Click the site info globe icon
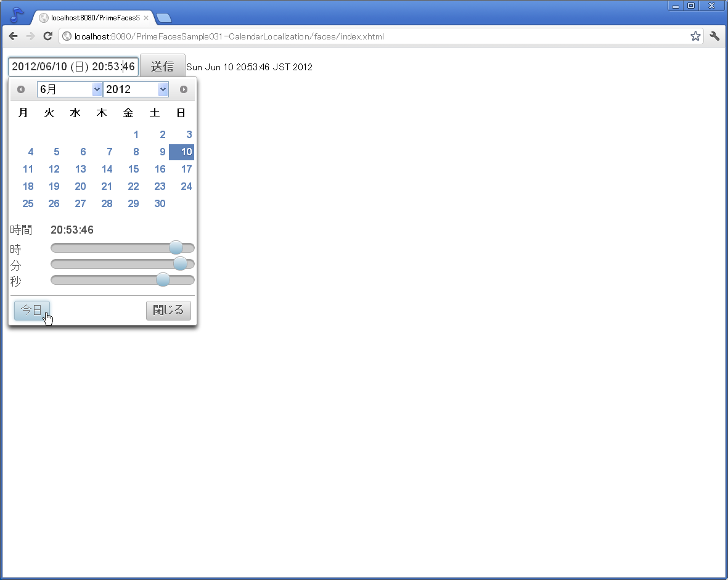The width and height of the screenshot is (728, 580). tap(67, 36)
